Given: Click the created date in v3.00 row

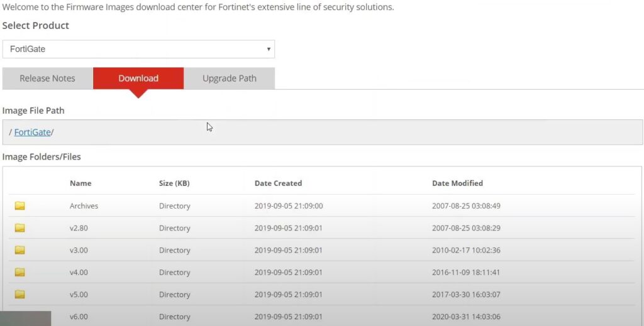Looking at the screenshot, I should pyautogui.click(x=288, y=250).
